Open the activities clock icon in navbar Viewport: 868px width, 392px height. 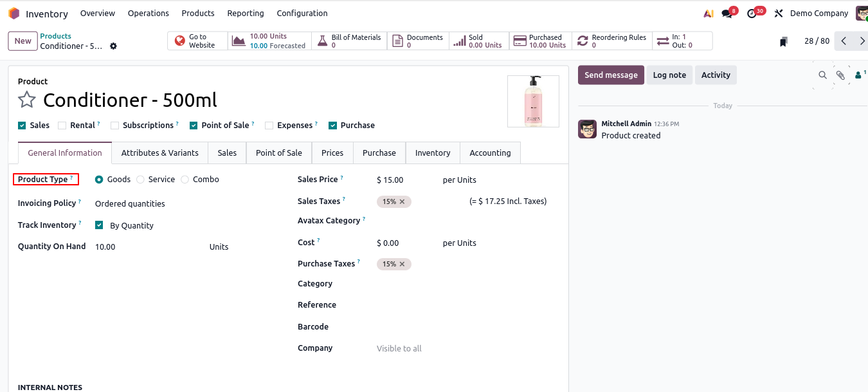(x=752, y=14)
